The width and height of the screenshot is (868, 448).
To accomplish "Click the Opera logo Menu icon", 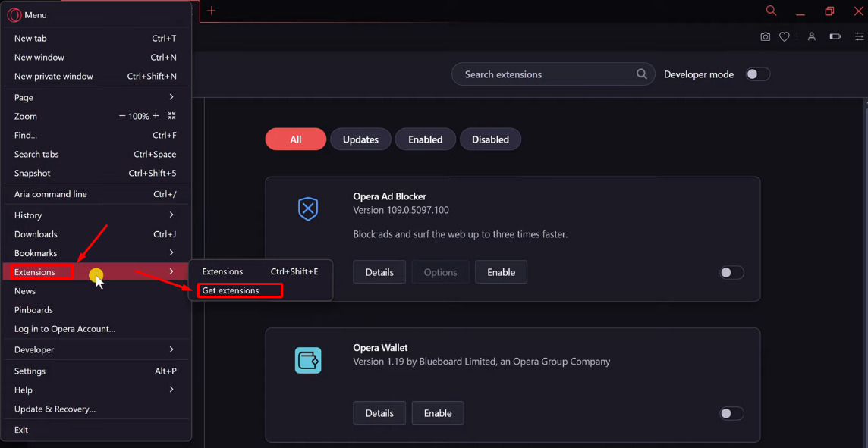I will coord(14,15).
